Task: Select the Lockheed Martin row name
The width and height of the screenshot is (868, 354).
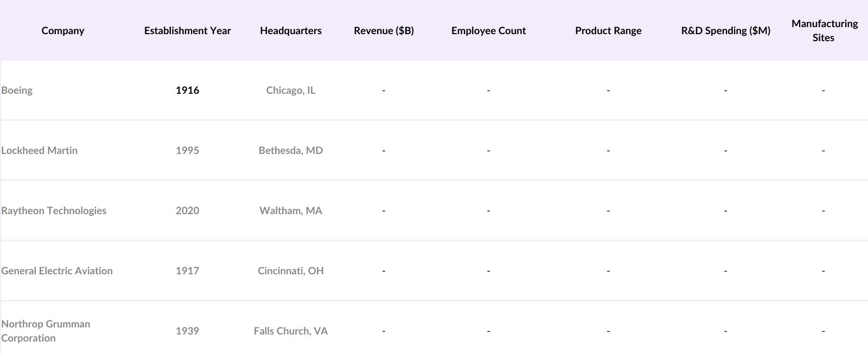Action: [x=39, y=151]
